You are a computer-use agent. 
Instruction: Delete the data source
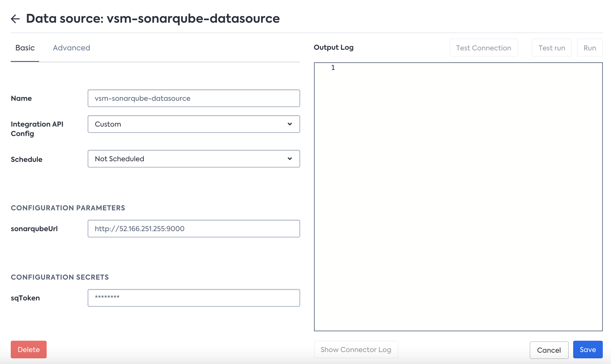[29, 350]
